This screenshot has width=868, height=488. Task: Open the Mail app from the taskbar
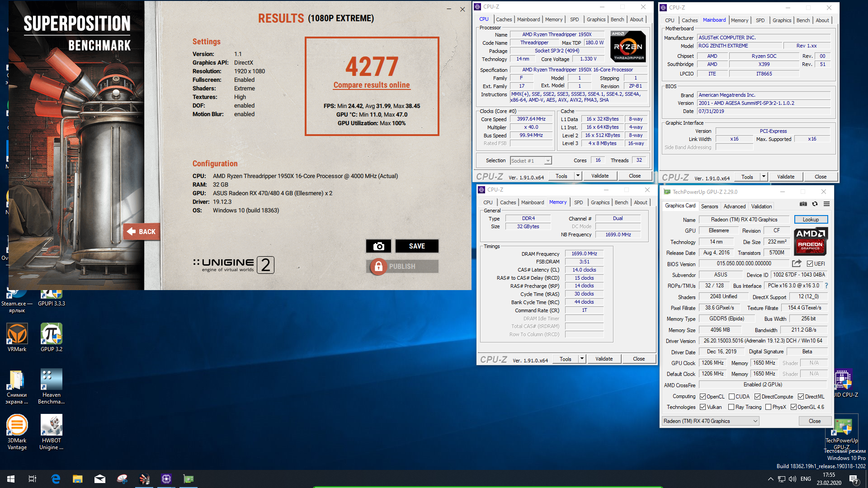pos(100,479)
